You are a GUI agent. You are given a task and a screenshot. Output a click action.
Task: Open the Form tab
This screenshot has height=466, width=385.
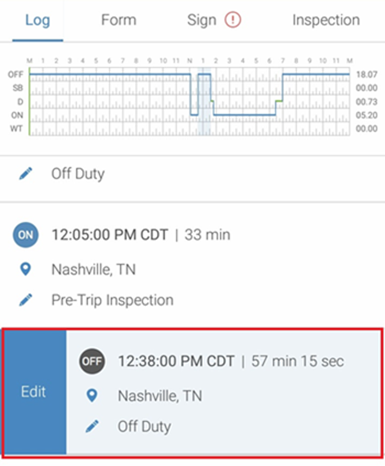(119, 20)
